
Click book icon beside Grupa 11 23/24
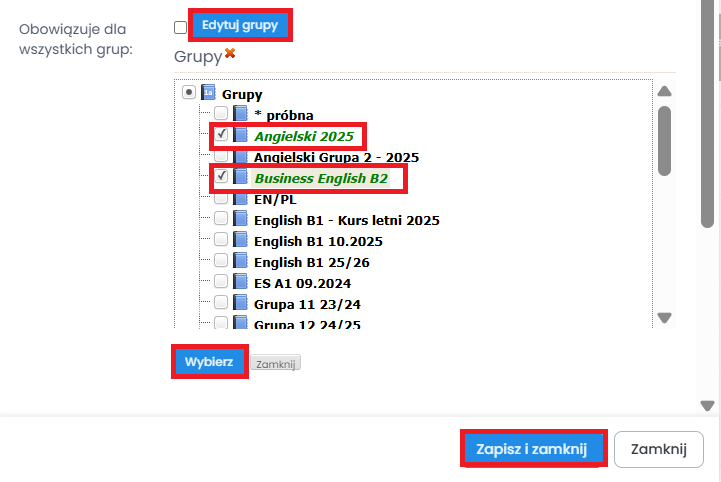point(240,303)
